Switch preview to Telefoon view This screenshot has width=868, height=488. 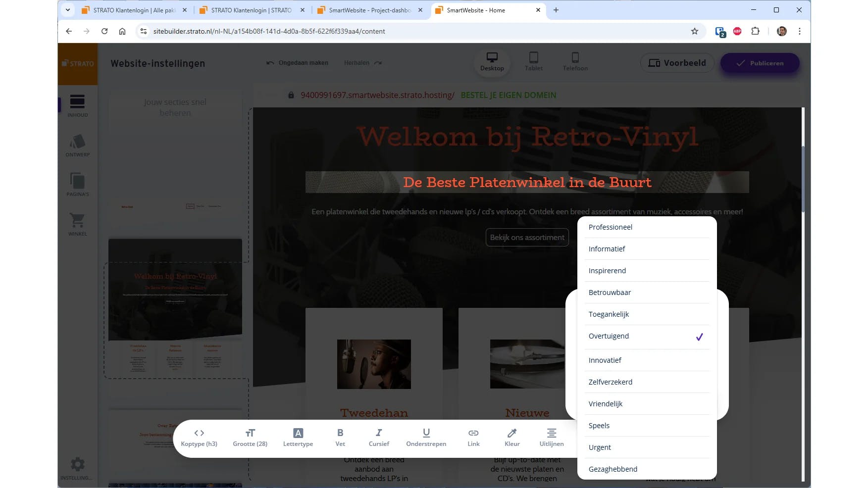pyautogui.click(x=575, y=62)
